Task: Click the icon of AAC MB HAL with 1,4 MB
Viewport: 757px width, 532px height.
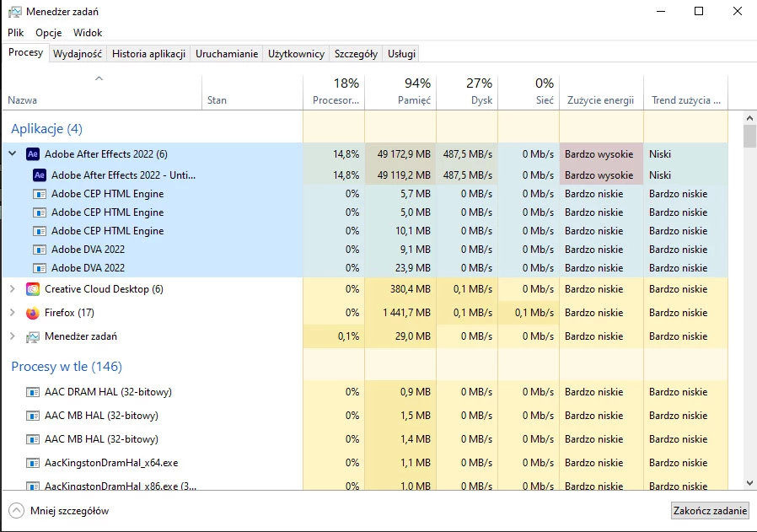Action: 32,439
